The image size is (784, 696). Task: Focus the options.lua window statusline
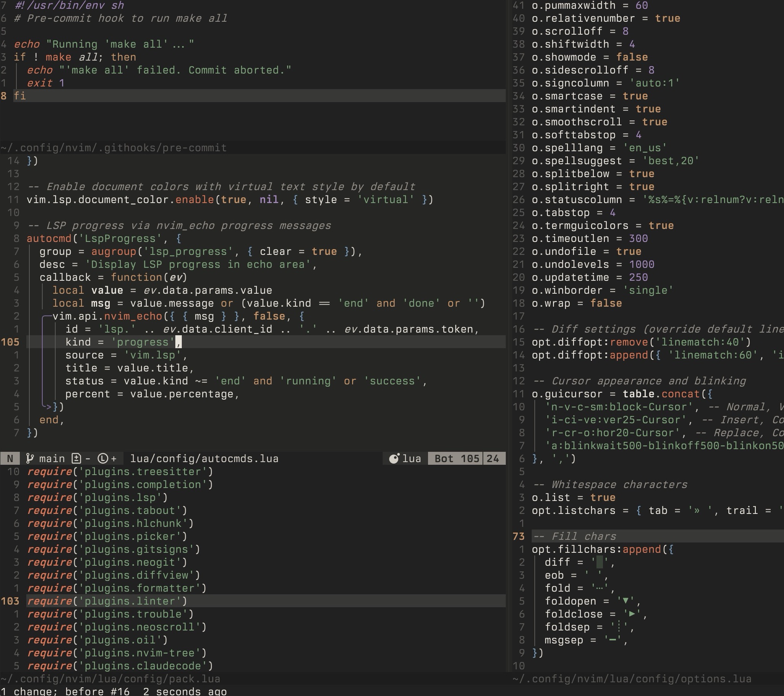click(632, 679)
